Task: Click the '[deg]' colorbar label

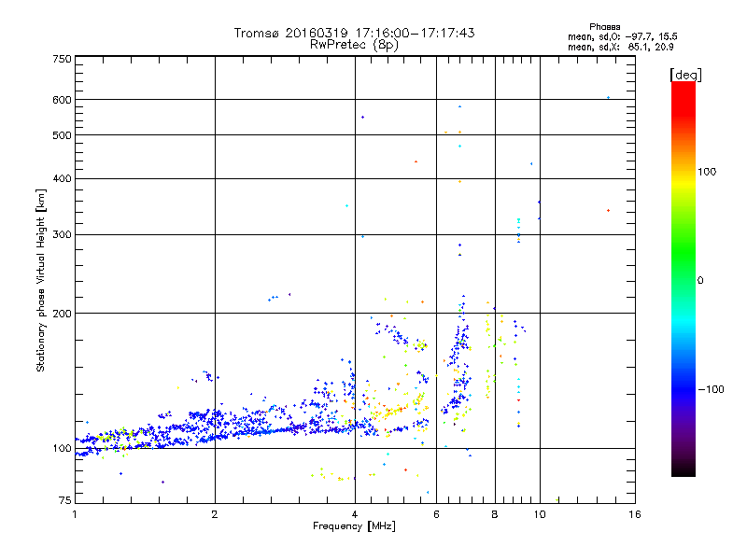Action: 685,75
